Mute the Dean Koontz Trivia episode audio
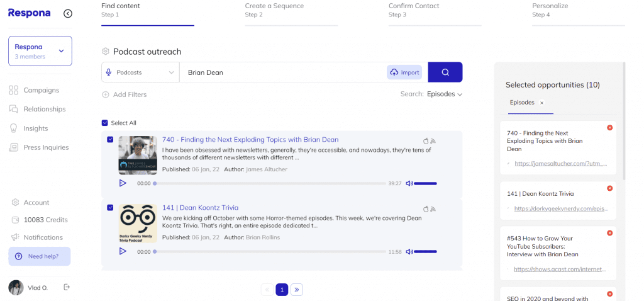This screenshot has width=644, height=301. coord(409,252)
